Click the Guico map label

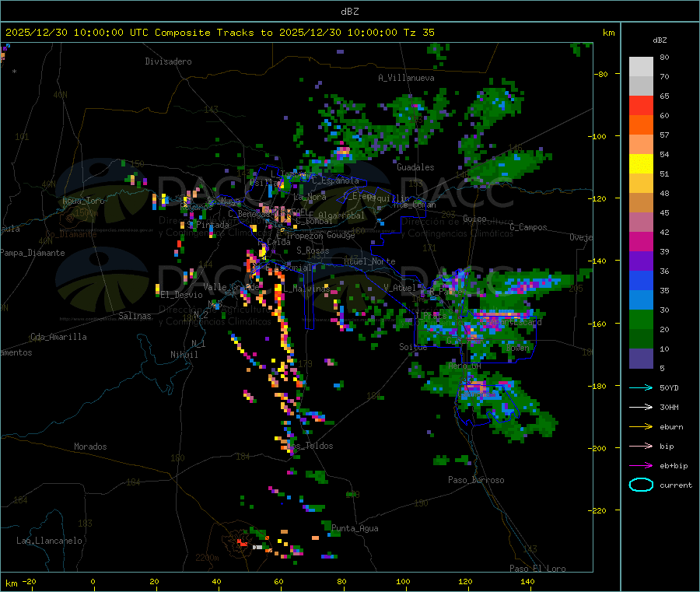tap(474, 219)
